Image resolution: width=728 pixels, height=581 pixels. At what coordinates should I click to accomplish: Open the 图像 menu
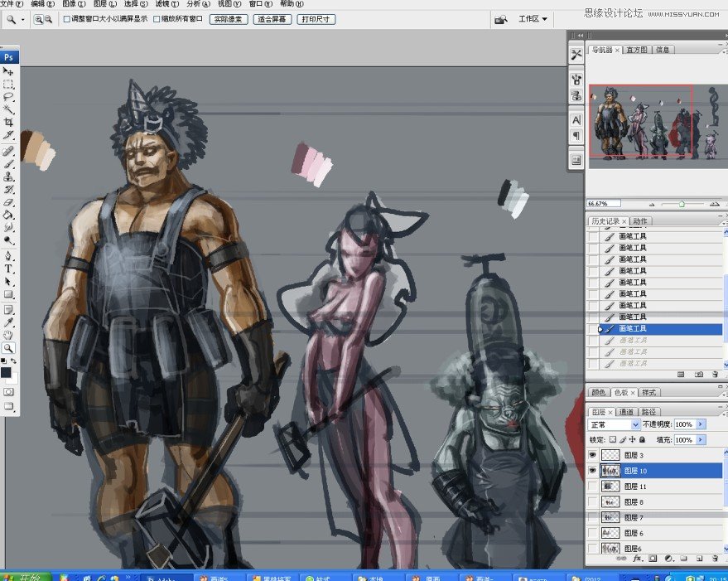tap(74, 3)
